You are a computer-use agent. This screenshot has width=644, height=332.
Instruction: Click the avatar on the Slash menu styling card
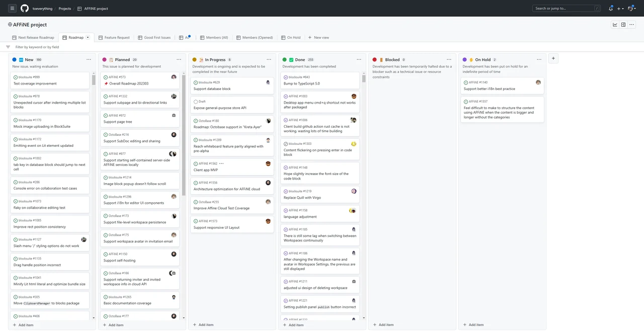(x=84, y=239)
